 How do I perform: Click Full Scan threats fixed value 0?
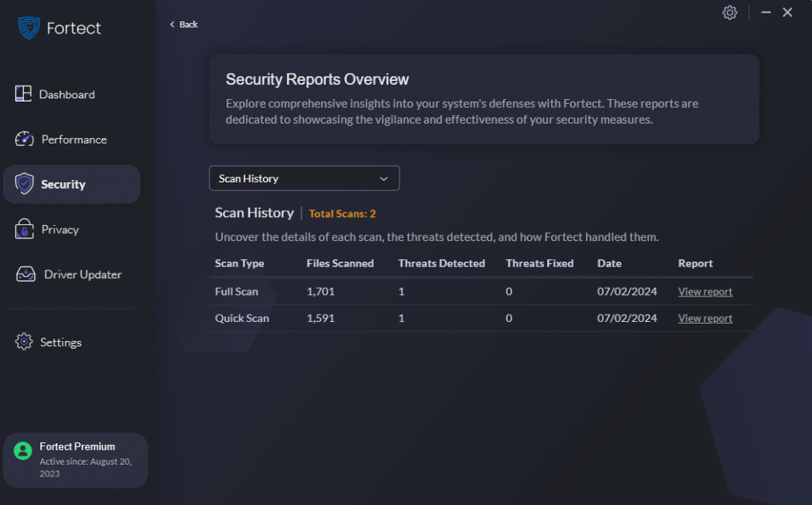tap(509, 292)
